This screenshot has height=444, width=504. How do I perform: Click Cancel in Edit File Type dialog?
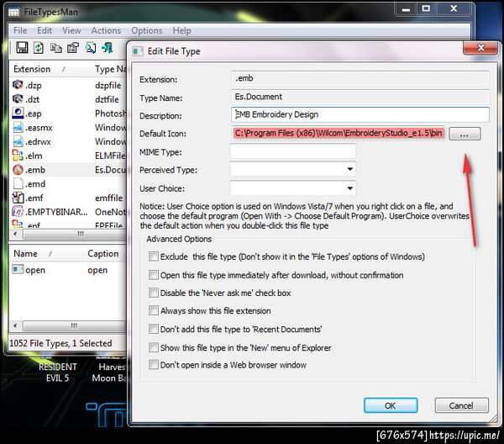tap(461, 405)
